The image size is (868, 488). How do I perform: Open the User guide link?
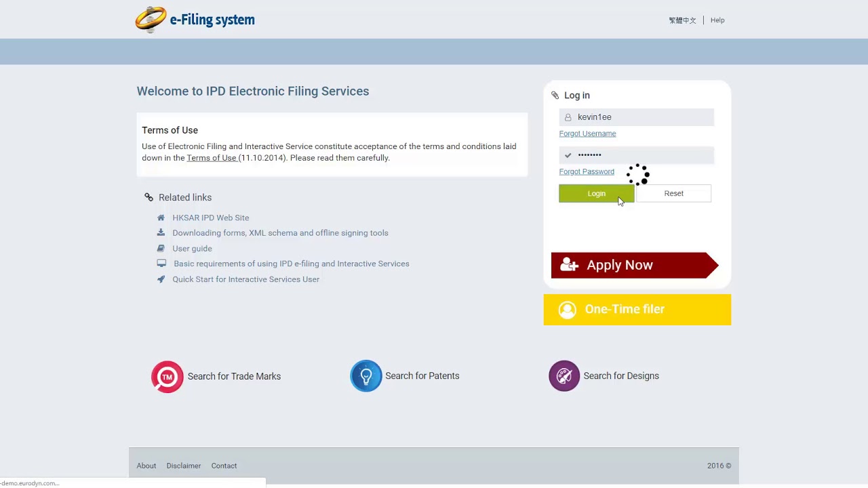coord(192,248)
